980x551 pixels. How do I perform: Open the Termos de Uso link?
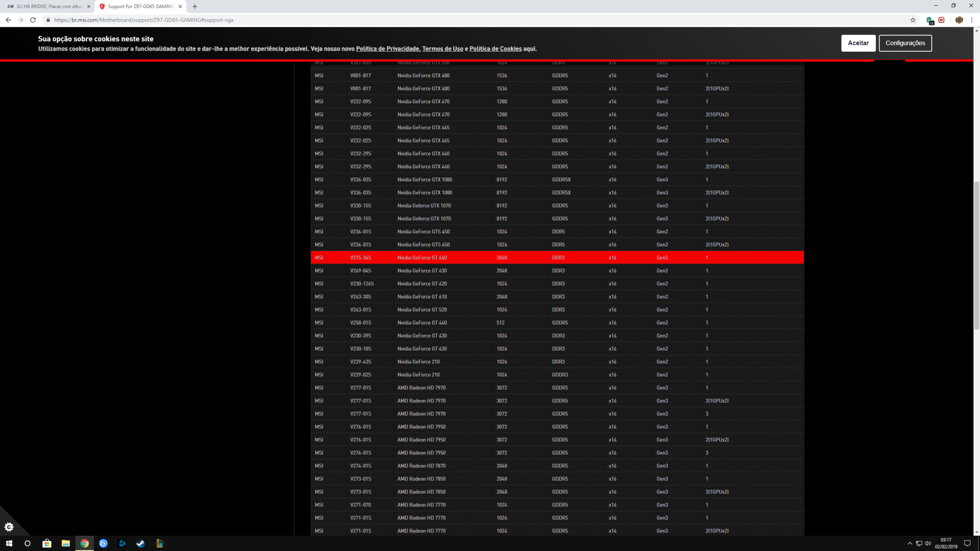[x=443, y=49]
